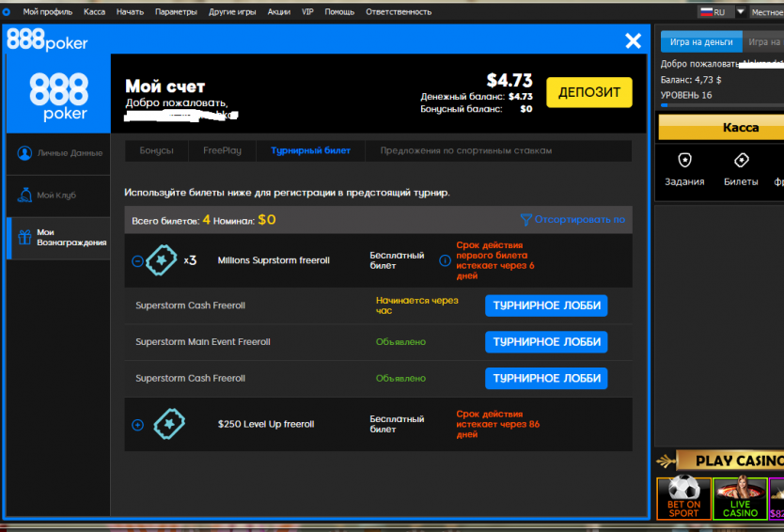Open lobby for the announced Superstorm Cash Freeroll
This screenshot has width=784, height=532.
tap(546, 379)
